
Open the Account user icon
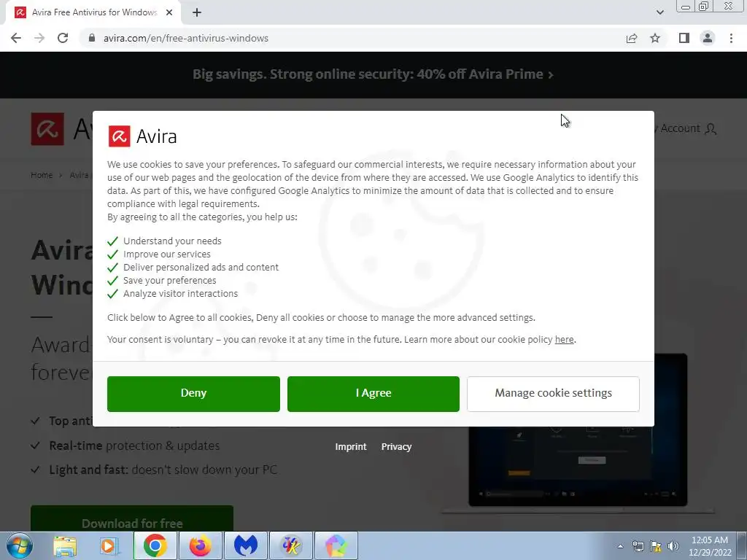tap(711, 128)
